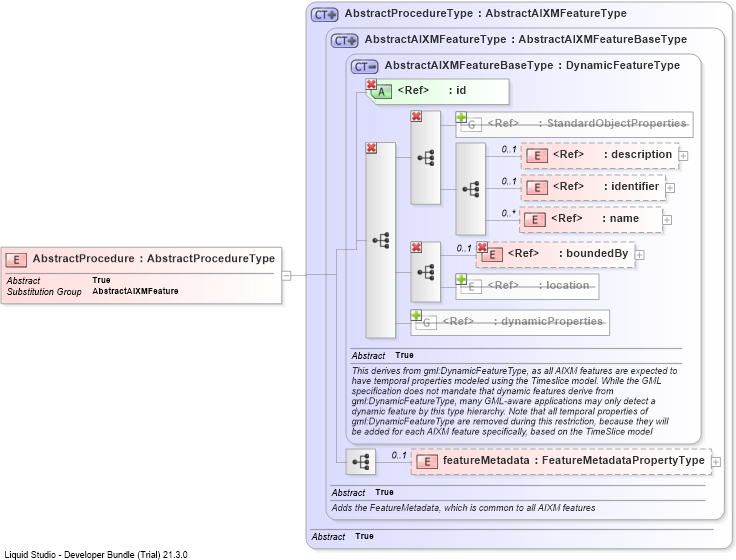The height and width of the screenshot is (560, 736).
Task: Click red X on the lower inner sequence
Action: tap(416, 247)
